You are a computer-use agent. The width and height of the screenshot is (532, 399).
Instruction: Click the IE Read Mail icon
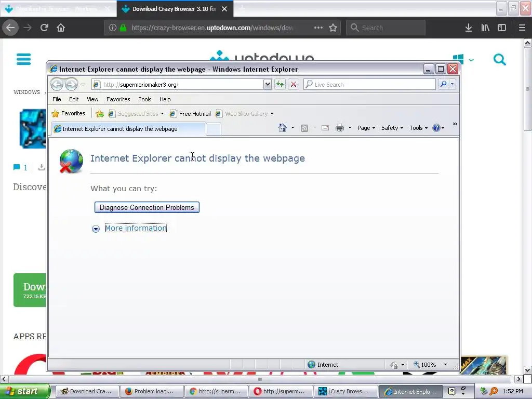[325, 128]
